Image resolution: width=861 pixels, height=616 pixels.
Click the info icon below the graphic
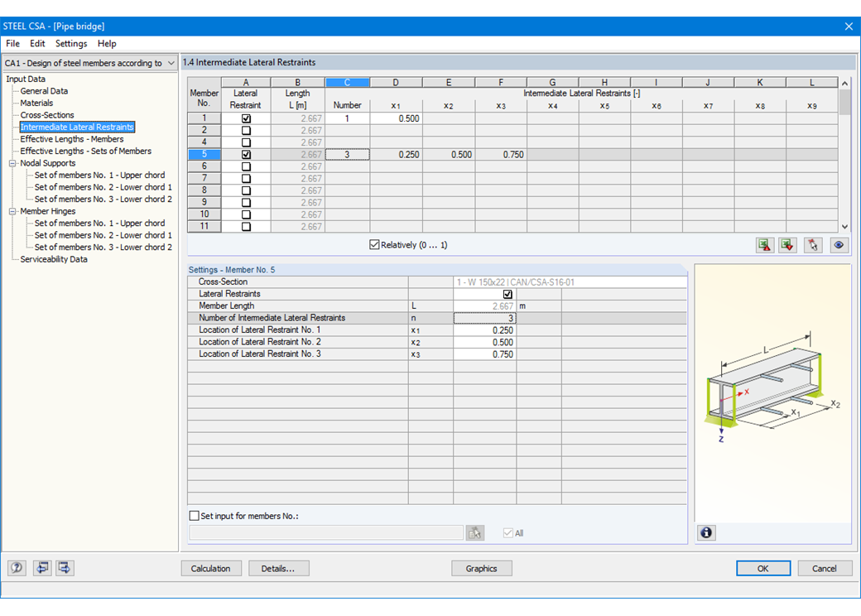coord(707,532)
